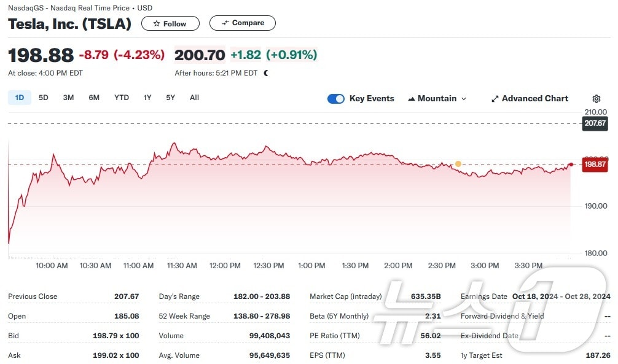Select the 5Y time range
This screenshot has height=364, width=618.
[170, 97]
